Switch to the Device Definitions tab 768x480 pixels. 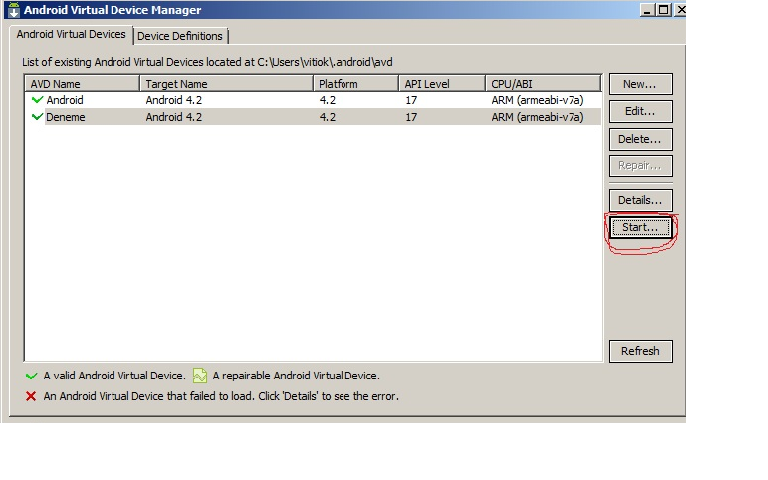(180, 36)
